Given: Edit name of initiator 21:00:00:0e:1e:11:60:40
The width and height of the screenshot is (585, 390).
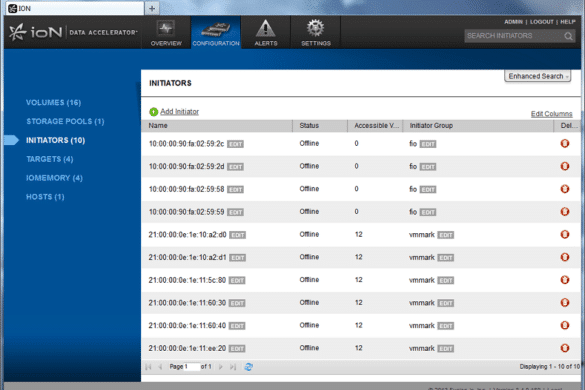Looking at the screenshot, I should coord(237,326).
